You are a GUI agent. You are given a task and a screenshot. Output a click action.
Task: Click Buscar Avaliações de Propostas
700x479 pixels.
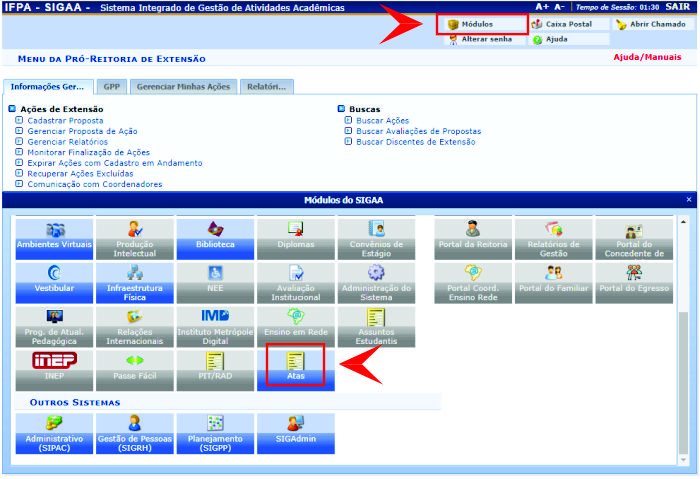(419, 131)
